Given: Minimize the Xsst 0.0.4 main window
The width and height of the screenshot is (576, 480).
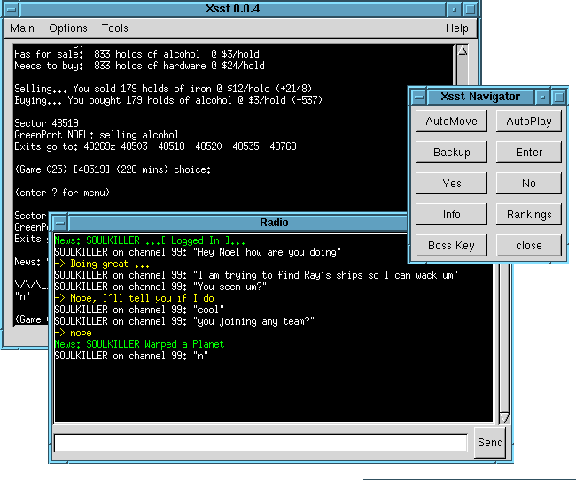Looking at the screenshot, I should pyautogui.click(x=454, y=9).
